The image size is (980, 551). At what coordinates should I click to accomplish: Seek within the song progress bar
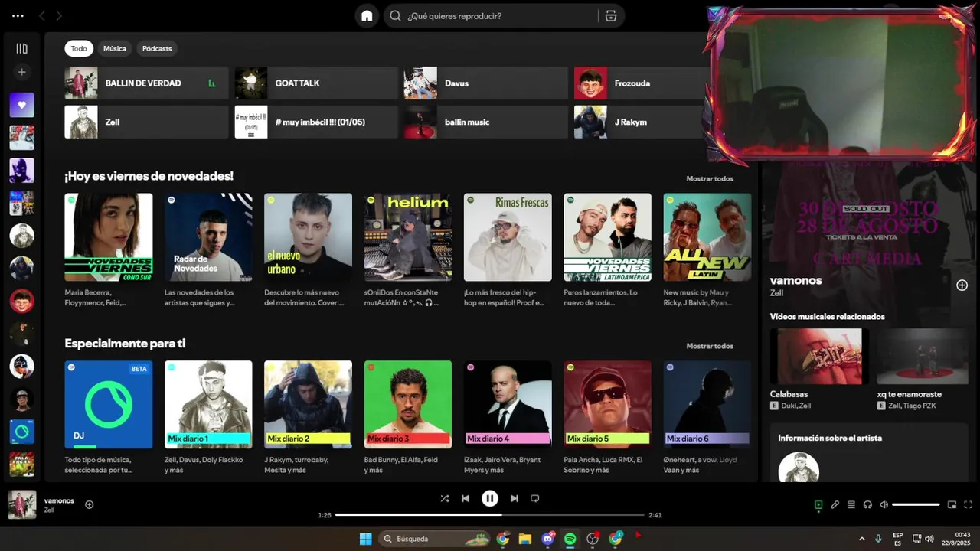pyautogui.click(x=490, y=515)
